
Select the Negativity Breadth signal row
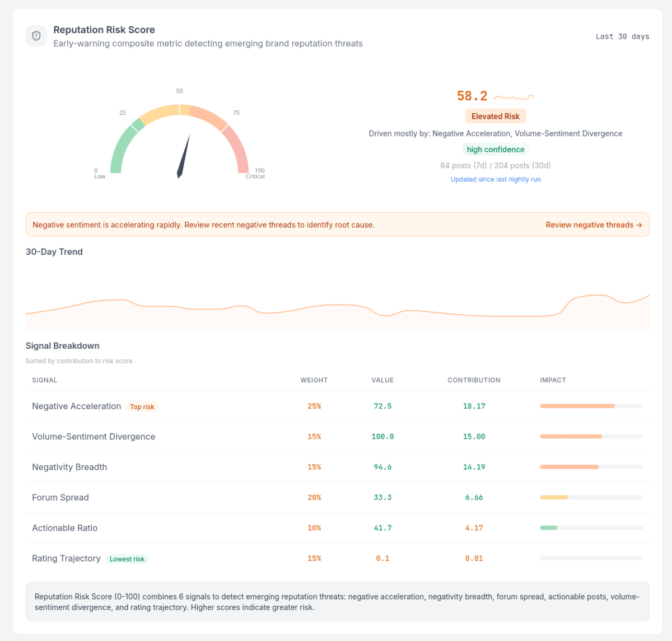(x=338, y=467)
